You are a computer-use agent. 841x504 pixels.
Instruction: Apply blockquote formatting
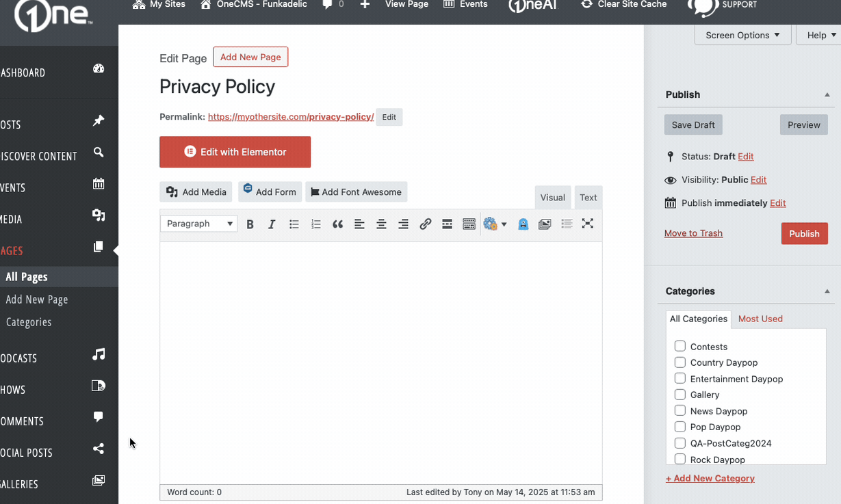point(337,224)
